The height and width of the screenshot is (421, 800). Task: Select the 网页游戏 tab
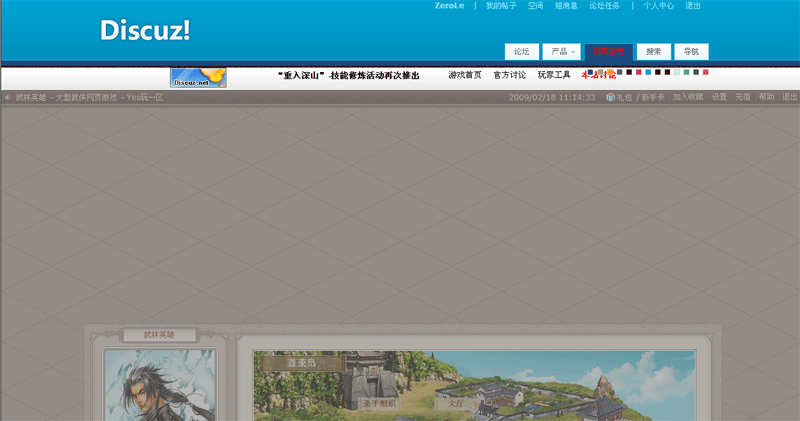pos(609,52)
